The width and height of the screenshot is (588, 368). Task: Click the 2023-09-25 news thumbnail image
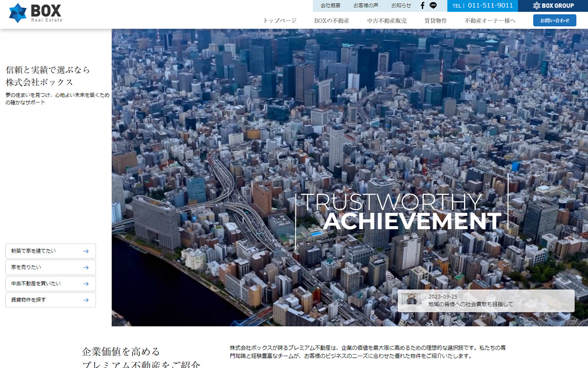point(411,299)
